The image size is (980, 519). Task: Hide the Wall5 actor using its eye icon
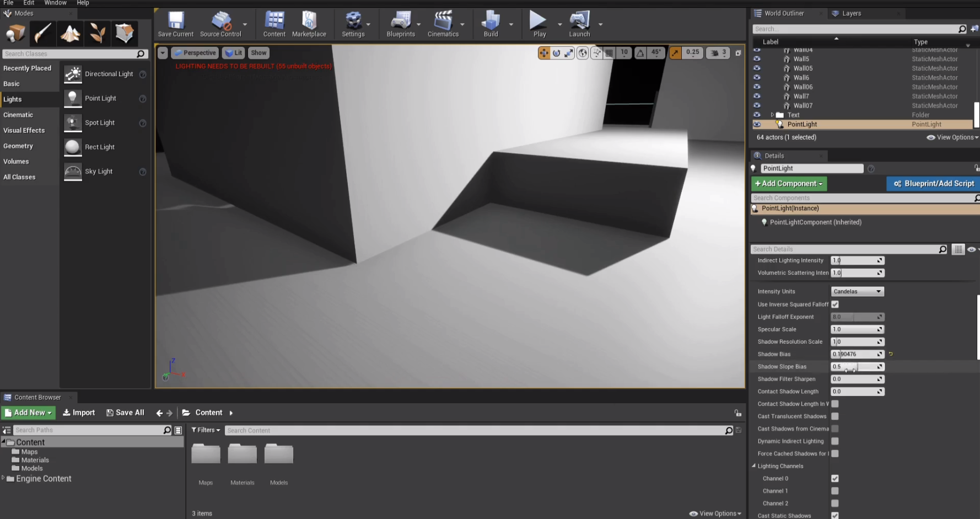click(757, 59)
